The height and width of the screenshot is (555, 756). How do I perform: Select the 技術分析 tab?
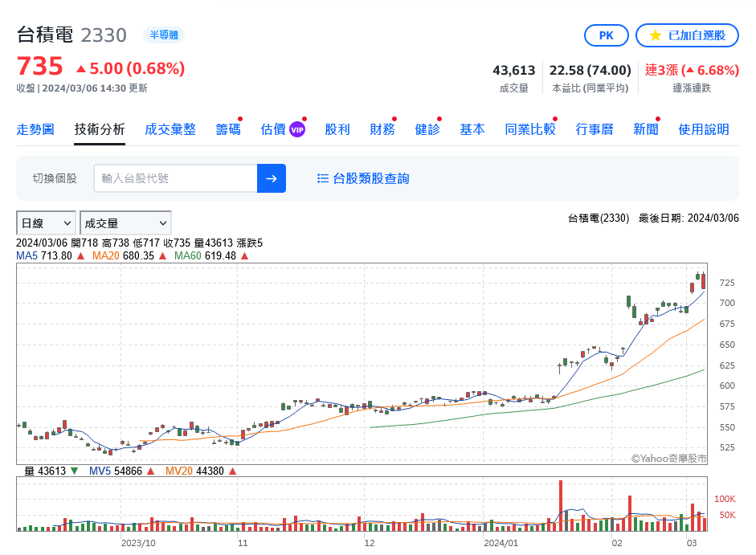pos(100,129)
